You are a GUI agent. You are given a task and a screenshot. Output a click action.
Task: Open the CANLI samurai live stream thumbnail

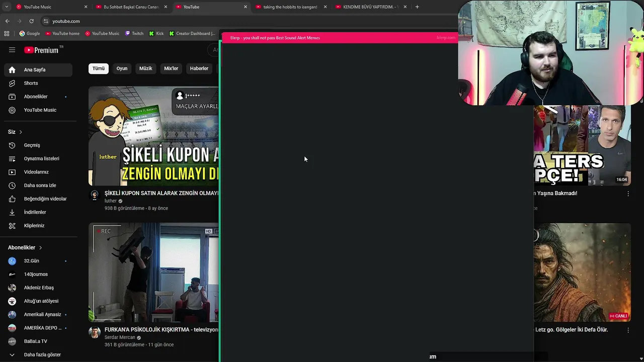[582, 273]
